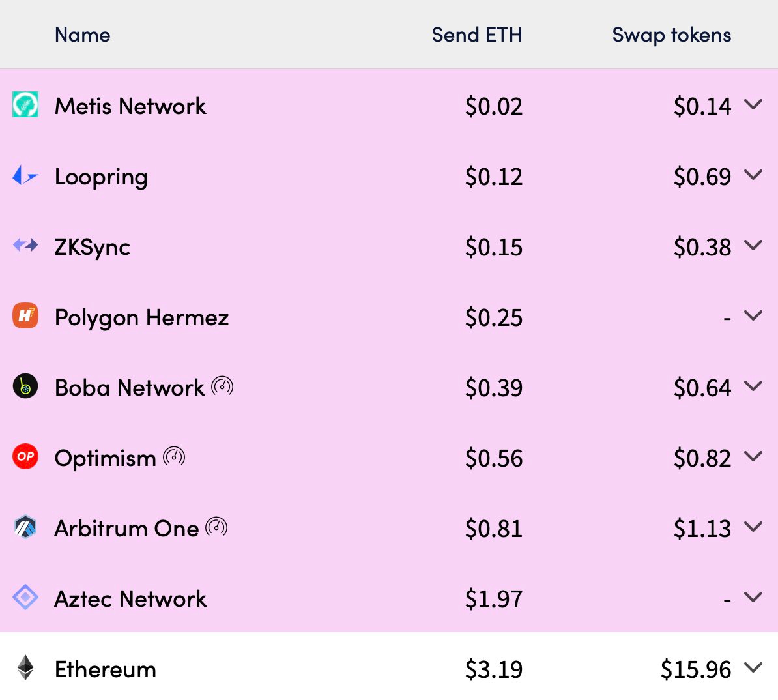The width and height of the screenshot is (778, 700).
Task: Click the gauge icon beside Arbitrum One
Action: pyautogui.click(x=217, y=527)
